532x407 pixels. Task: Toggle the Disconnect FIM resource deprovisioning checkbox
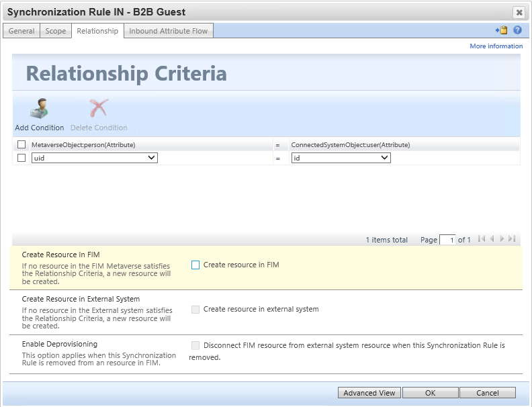tap(195, 345)
